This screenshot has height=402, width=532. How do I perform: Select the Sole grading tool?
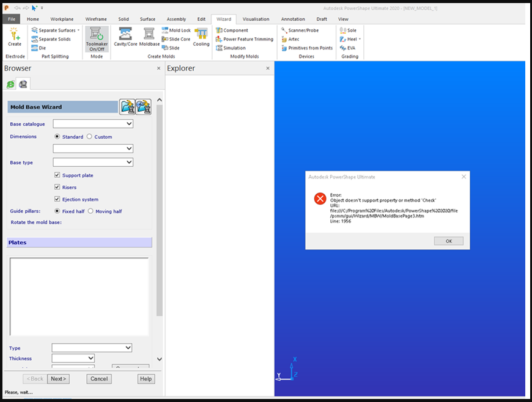click(x=348, y=30)
